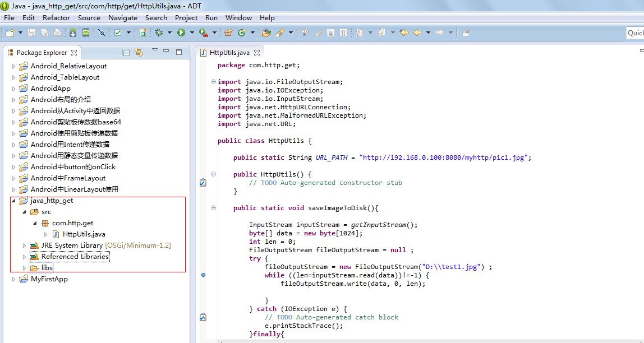Collapse the saveImageToDisk method fold marker

click(x=213, y=208)
